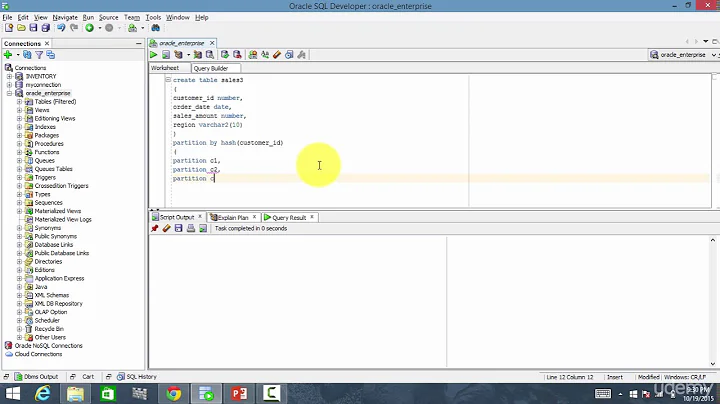This screenshot has height=404, width=720.
Task: Expand the Tables (Filtered) node
Action: [x=19, y=101]
